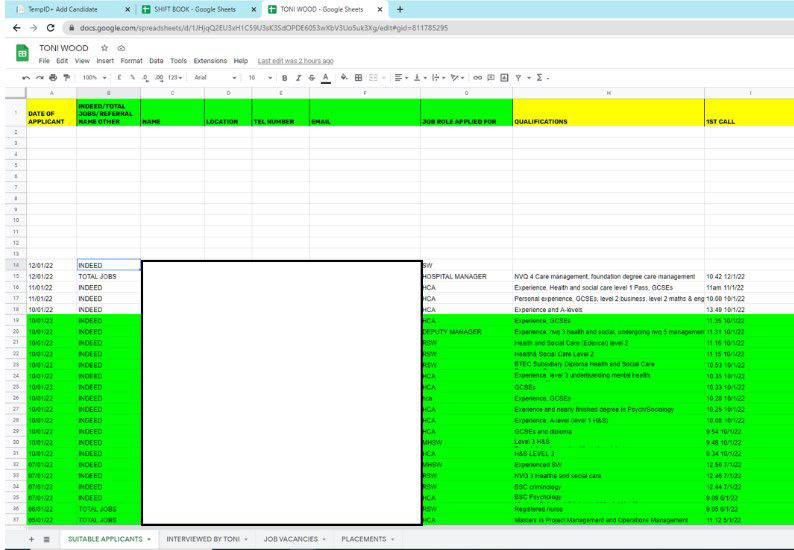This screenshot has height=550, width=794.
Task: Click the 'Last edit was 2 hours ago' link
Action: point(295,60)
